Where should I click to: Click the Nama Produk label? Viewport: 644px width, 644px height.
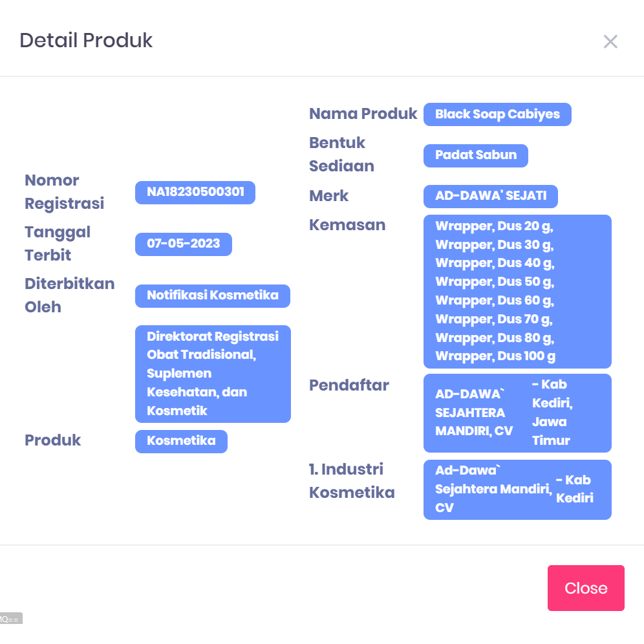(363, 114)
